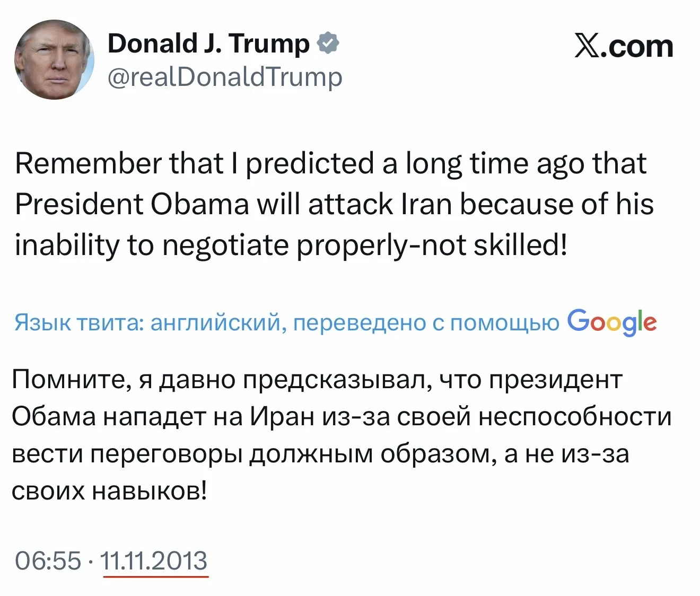
Task: Open the Donald J. Trump display name
Action: click(208, 43)
